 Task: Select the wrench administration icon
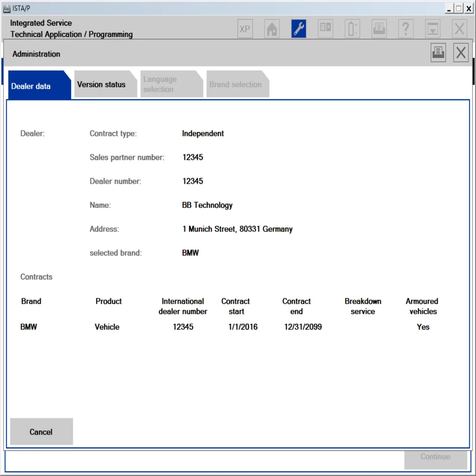[x=299, y=29]
